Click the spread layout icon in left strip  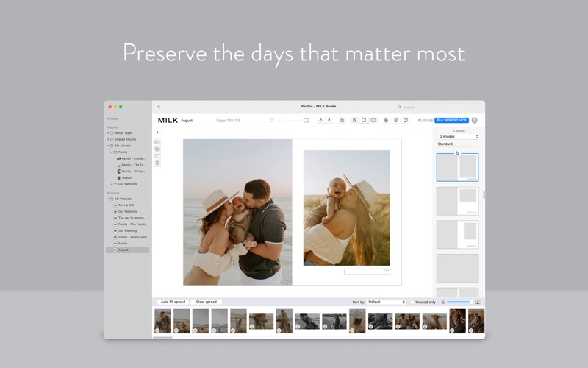157,142
